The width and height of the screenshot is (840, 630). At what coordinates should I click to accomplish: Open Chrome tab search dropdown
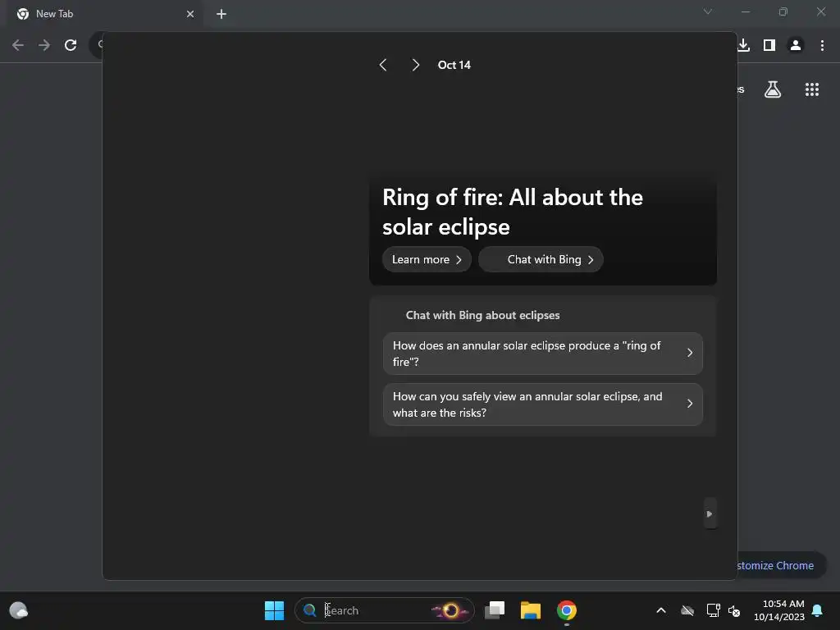708,11
